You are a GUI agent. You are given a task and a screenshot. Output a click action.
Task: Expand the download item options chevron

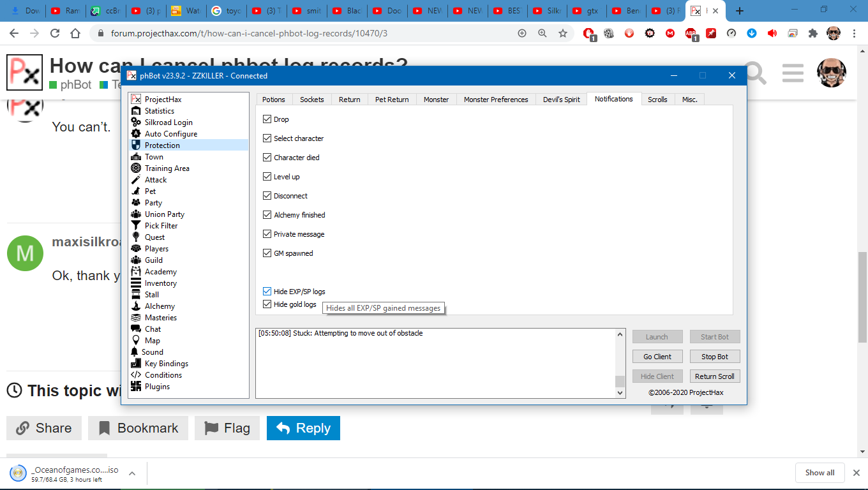132,473
